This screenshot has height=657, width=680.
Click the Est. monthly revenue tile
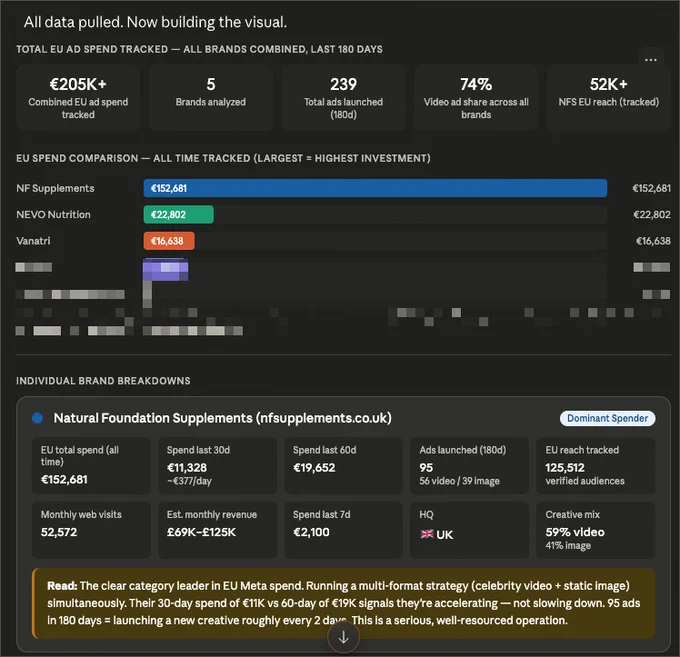click(217, 530)
